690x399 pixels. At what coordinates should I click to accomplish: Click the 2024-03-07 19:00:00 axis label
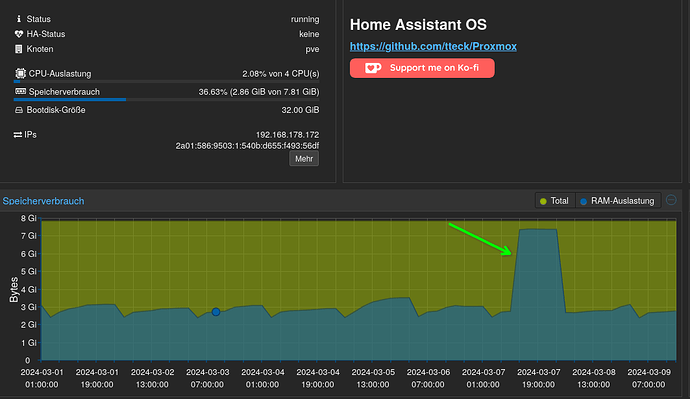(x=539, y=378)
